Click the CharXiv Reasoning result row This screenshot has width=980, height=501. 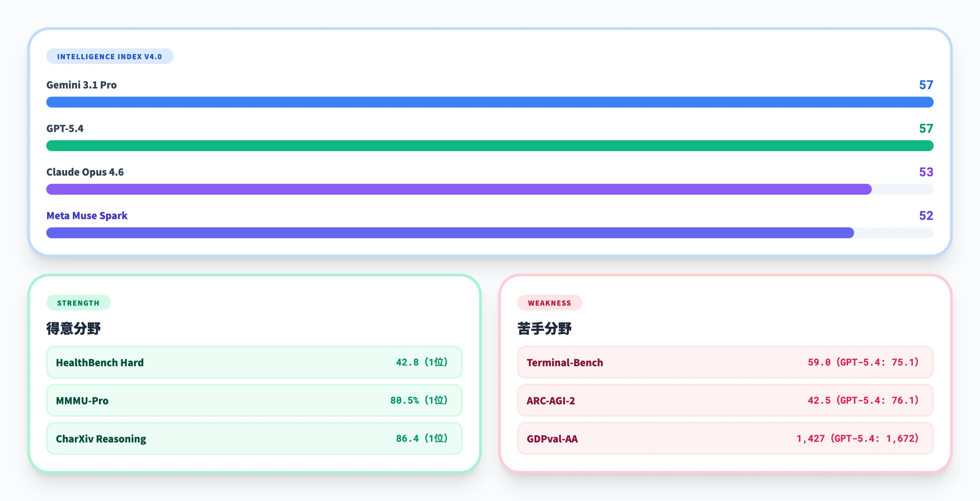(254, 438)
